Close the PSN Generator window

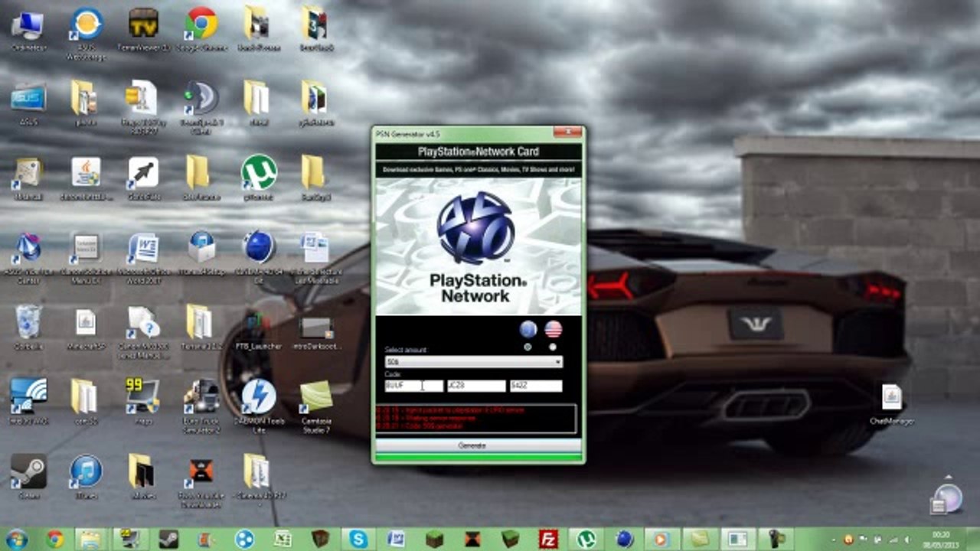[x=568, y=132]
